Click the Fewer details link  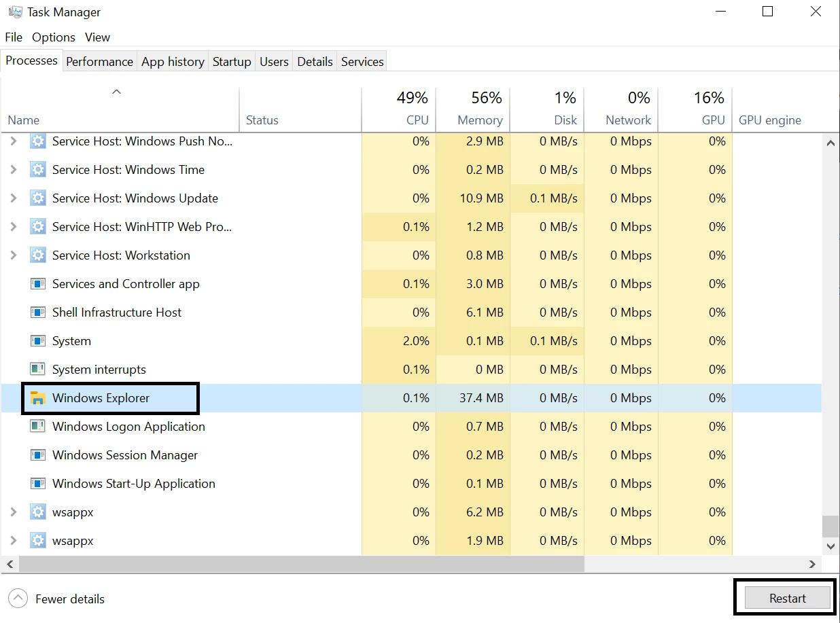[x=70, y=599]
